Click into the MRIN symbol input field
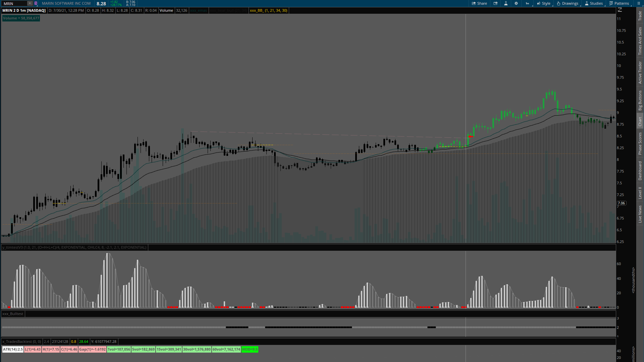This screenshot has width=644, height=362. pos(14,3)
